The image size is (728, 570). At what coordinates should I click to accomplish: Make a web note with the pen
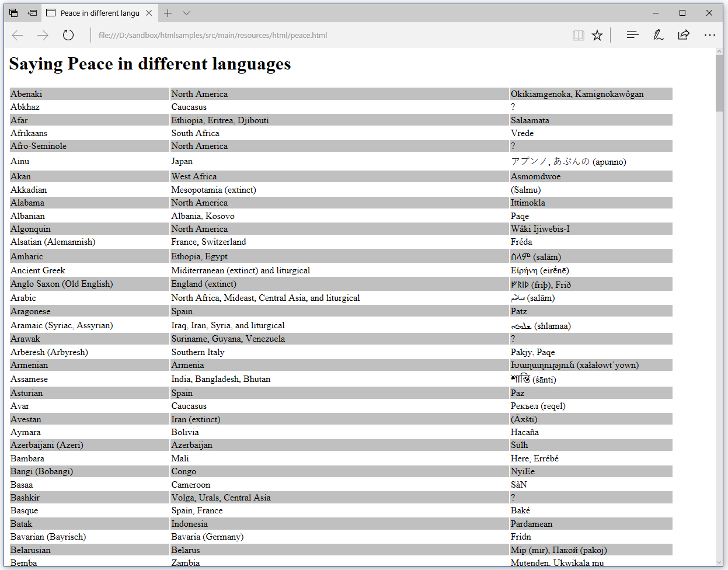point(658,35)
